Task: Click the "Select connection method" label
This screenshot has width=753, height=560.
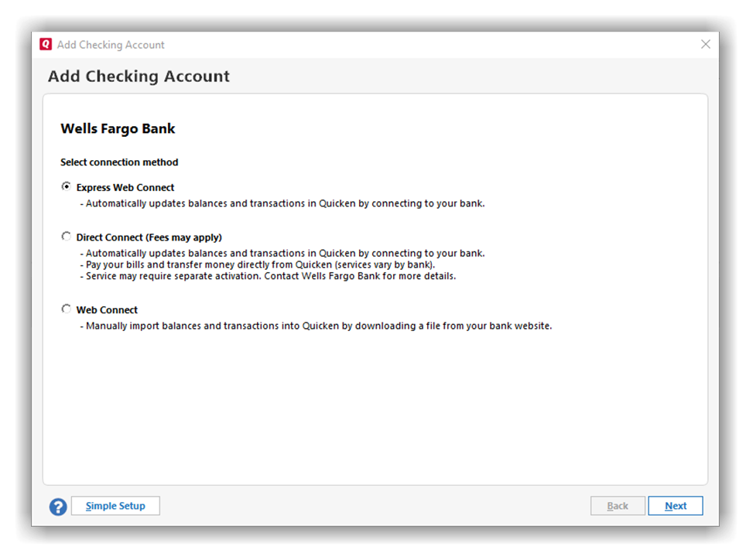Action: click(x=119, y=162)
